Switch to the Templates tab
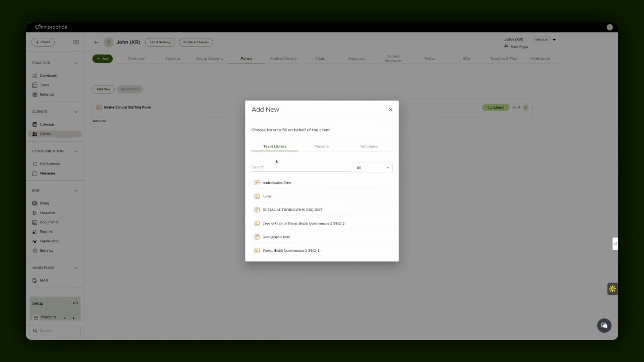This screenshot has width=644, height=362. point(369,146)
